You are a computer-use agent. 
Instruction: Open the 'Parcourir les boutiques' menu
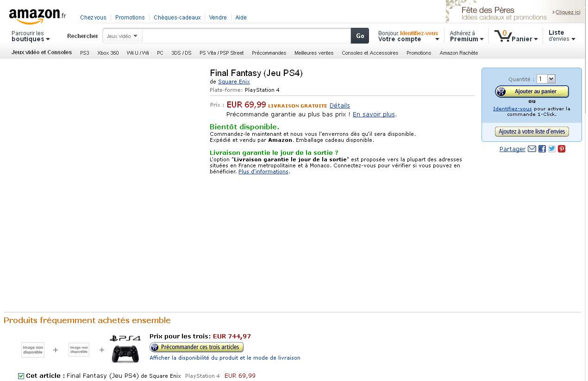(31, 36)
